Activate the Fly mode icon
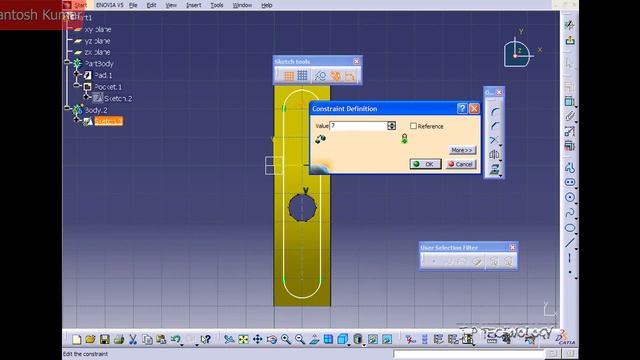This screenshot has height=360, width=640. coord(229,339)
